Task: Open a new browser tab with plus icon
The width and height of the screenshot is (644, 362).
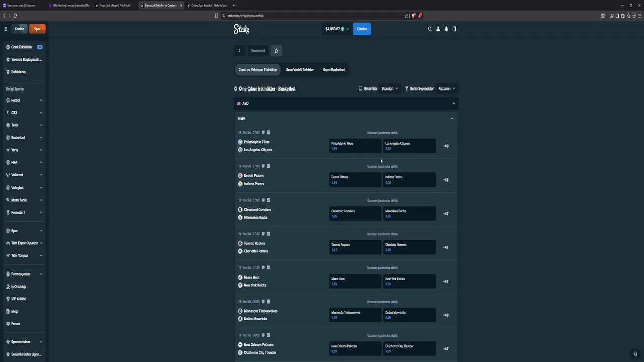Action: pyautogui.click(x=233, y=5)
